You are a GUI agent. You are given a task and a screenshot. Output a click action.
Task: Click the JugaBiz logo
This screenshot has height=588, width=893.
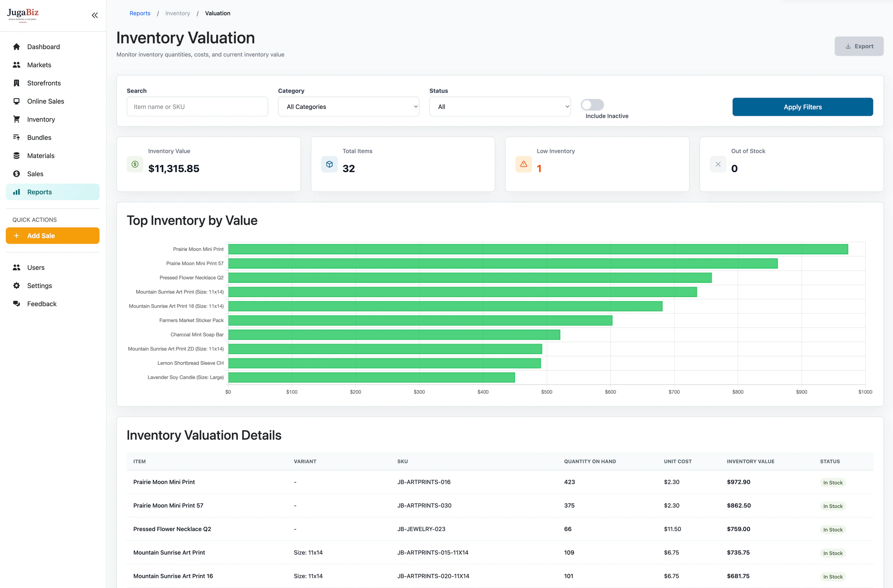tap(23, 15)
